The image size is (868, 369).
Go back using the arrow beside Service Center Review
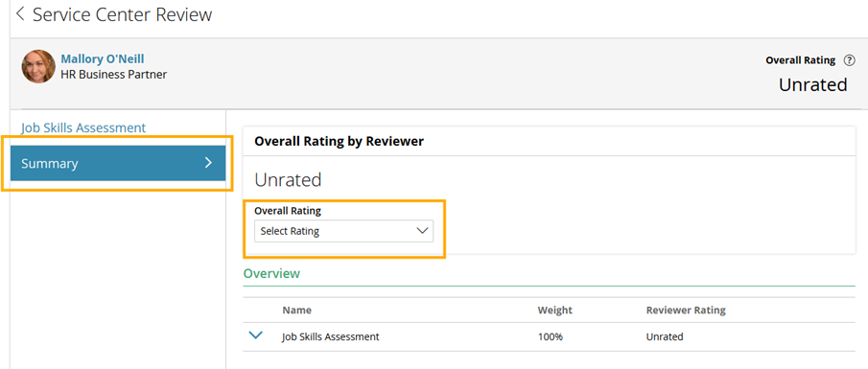tap(20, 13)
